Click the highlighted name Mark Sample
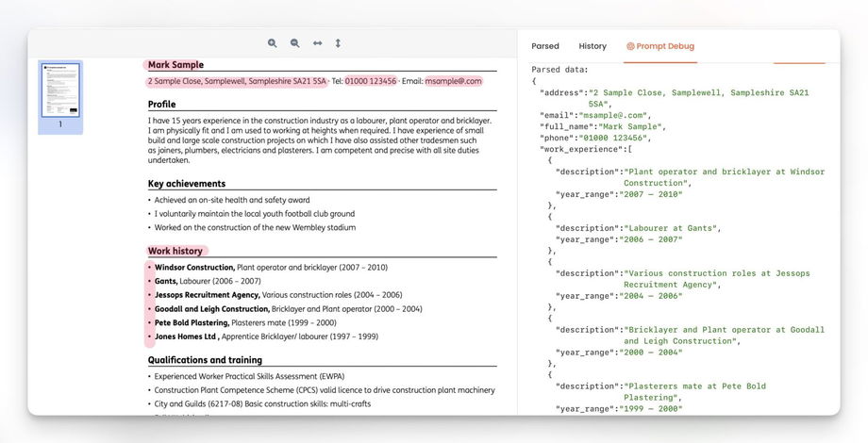 click(x=175, y=65)
